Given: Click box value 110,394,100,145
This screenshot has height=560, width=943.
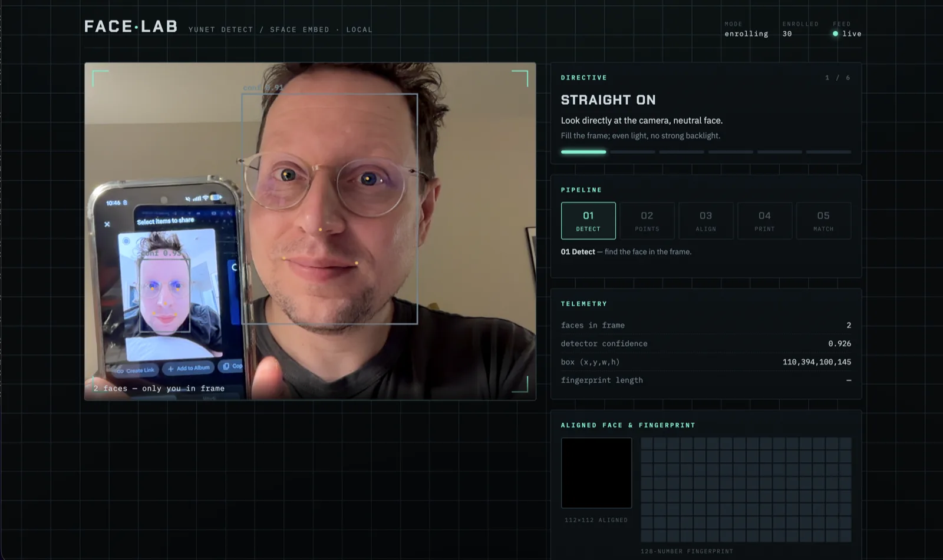Looking at the screenshot, I should tap(817, 362).
